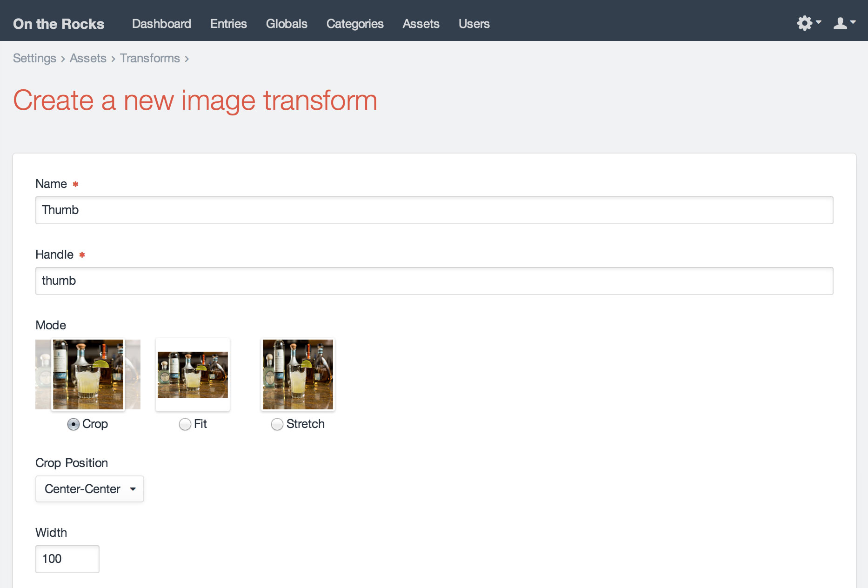Open the Entries section

pos(228,24)
